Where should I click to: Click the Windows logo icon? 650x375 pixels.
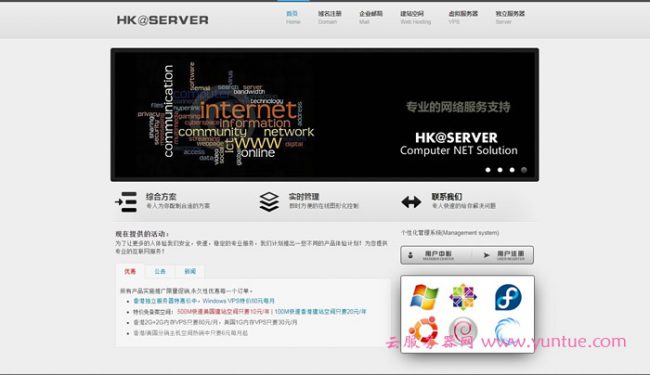tap(424, 297)
